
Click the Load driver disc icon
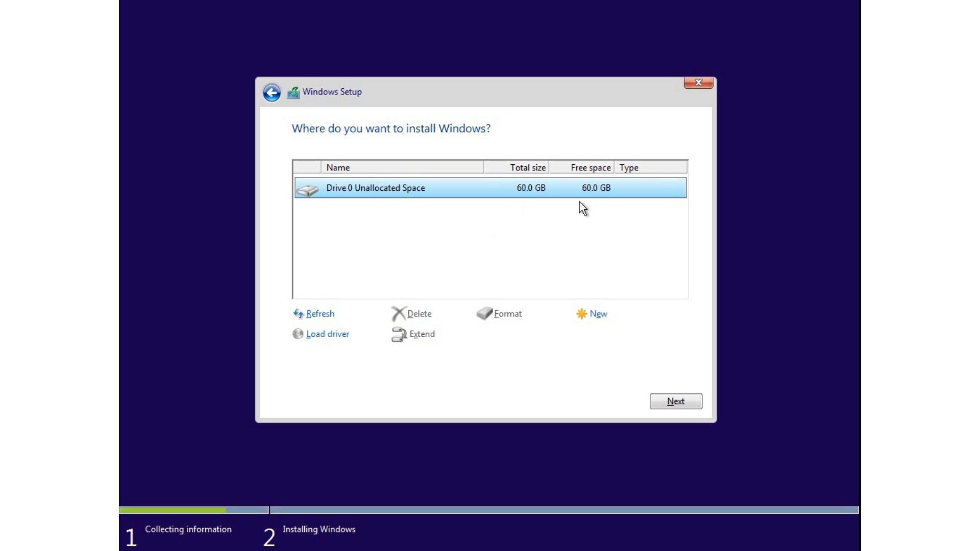pyautogui.click(x=298, y=334)
